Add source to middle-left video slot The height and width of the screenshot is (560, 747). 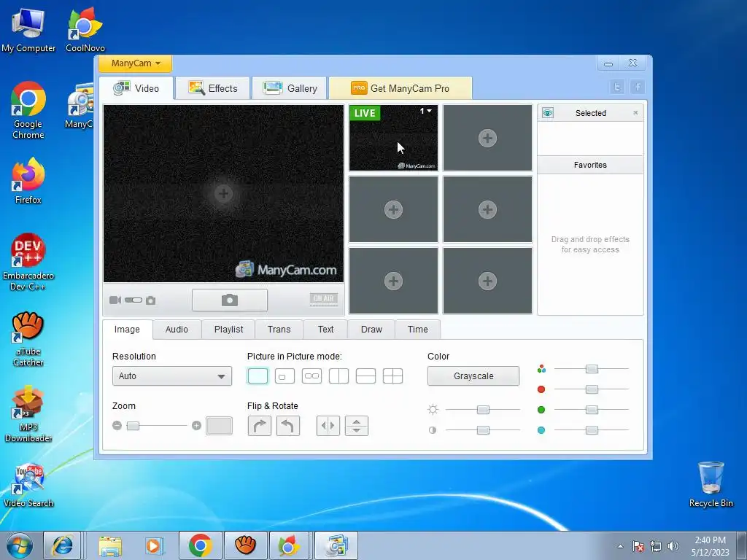coord(393,209)
